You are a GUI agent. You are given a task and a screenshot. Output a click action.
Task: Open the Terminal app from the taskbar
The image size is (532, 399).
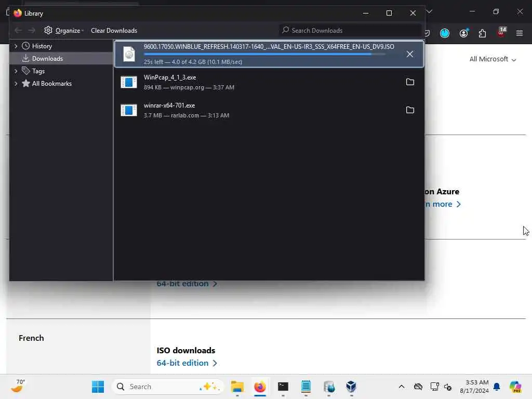(283, 387)
